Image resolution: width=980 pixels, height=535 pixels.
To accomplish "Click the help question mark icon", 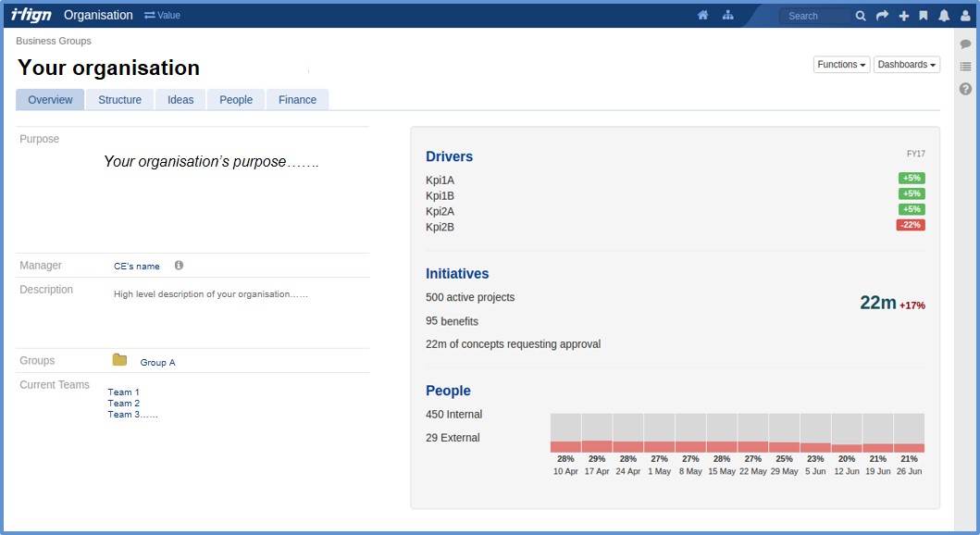I will point(965,89).
